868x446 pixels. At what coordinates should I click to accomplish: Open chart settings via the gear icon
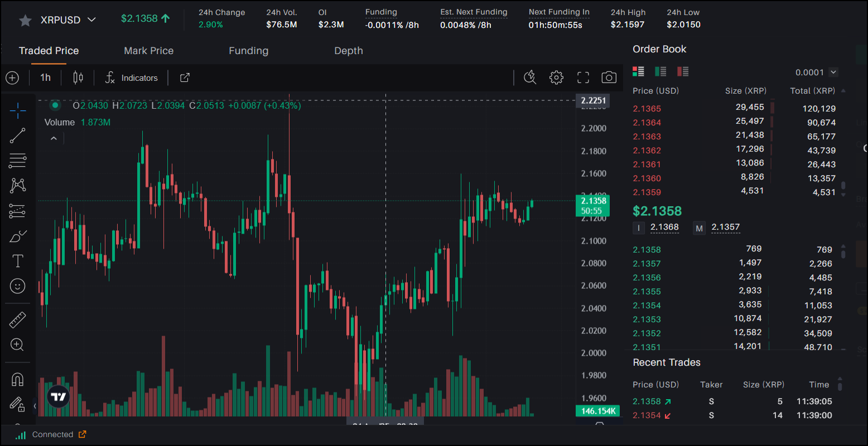pos(556,77)
